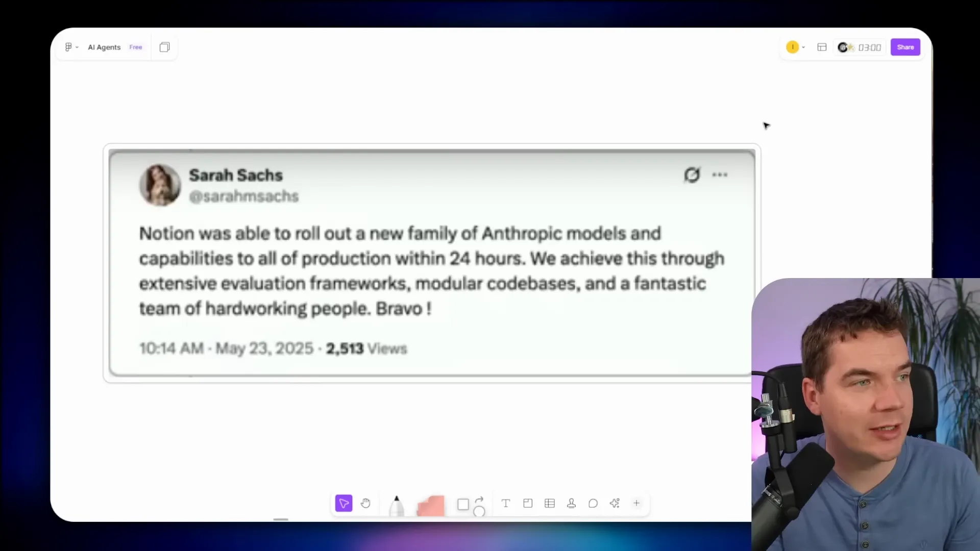This screenshot has width=980, height=551.
Task: Click the presenter webcam overlay
Action: [866, 414]
